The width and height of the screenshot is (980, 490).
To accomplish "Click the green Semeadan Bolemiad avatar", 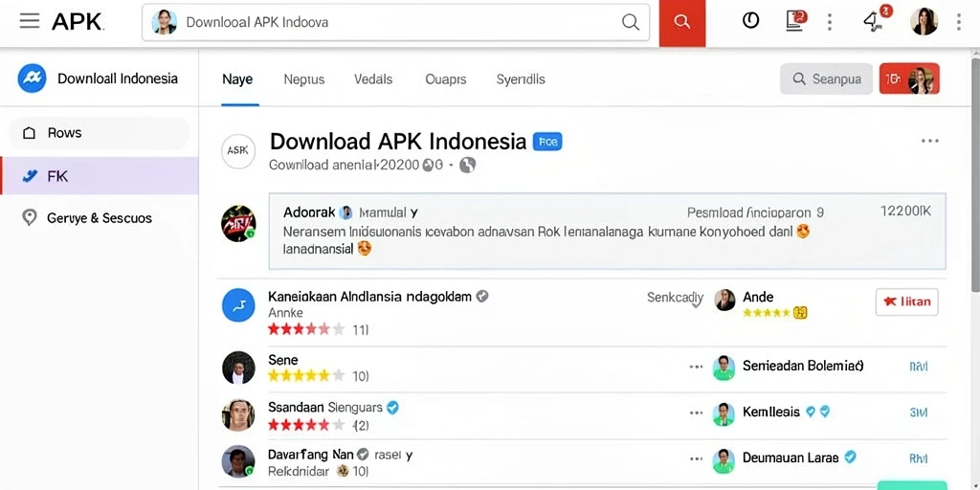I will (724, 367).
